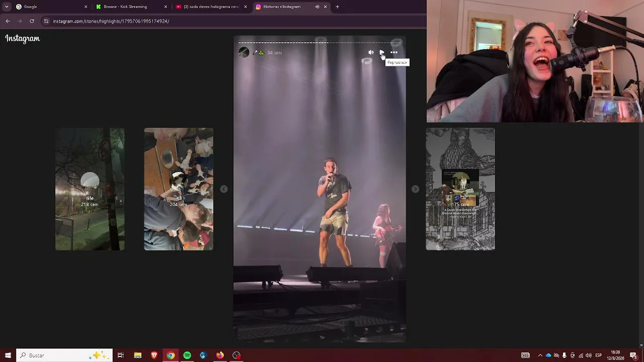This screenshot has width=644, height=362.
Task: Click the microphone tray icon
Action: coord(564,355)
